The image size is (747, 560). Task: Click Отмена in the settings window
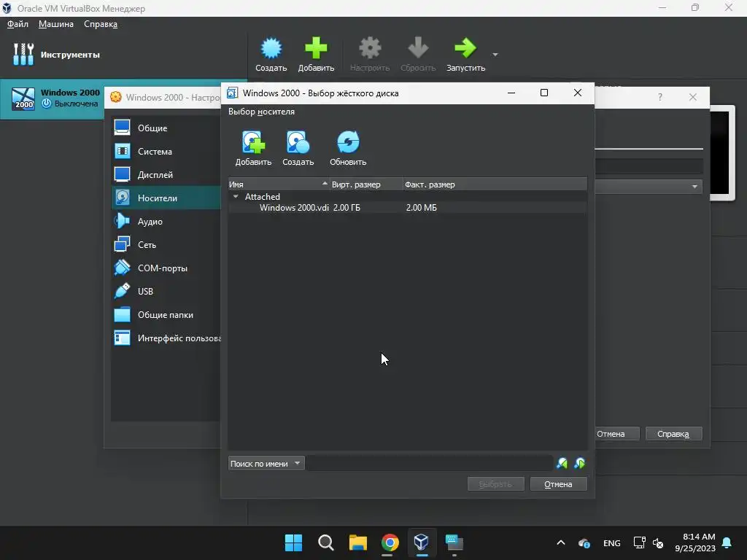(617, 434)
